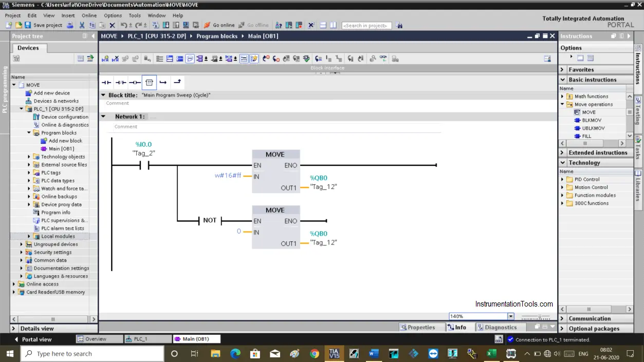
Task: Click the Delete X icon in the toolbar
Action: tap(112, 25)
